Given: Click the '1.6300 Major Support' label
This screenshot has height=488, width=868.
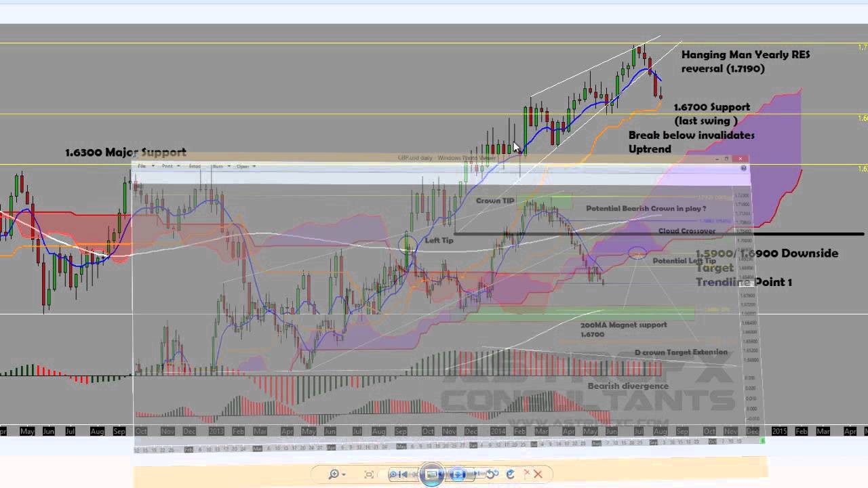Looking at the screenshot, I should click(125, 152).
